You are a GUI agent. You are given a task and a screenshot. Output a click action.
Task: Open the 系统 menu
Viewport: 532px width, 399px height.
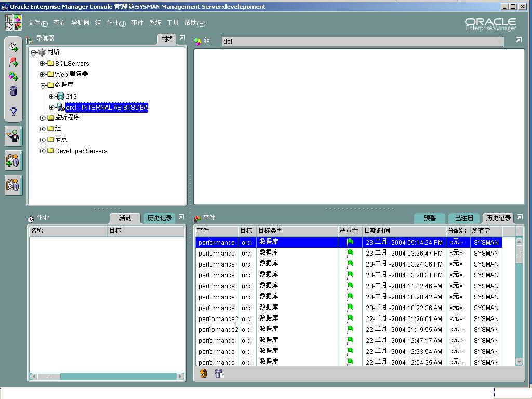click(155, 23)
